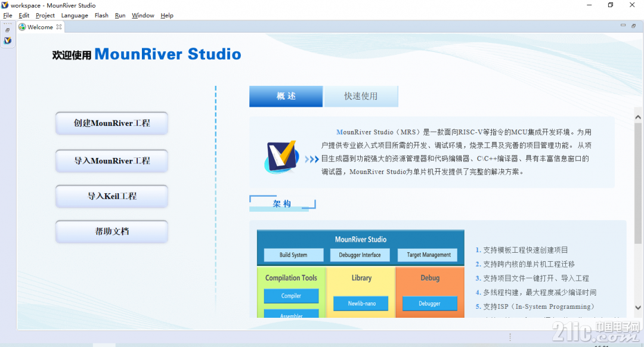The height and width of the screenshot is (347, 644).
Task: Open the Flash menu
Action: [x=101, y=15]
